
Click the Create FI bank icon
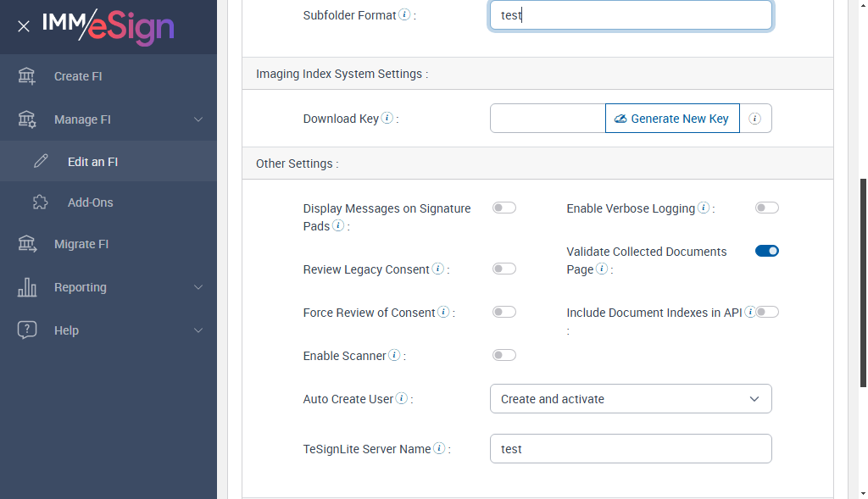pos(27,76)
